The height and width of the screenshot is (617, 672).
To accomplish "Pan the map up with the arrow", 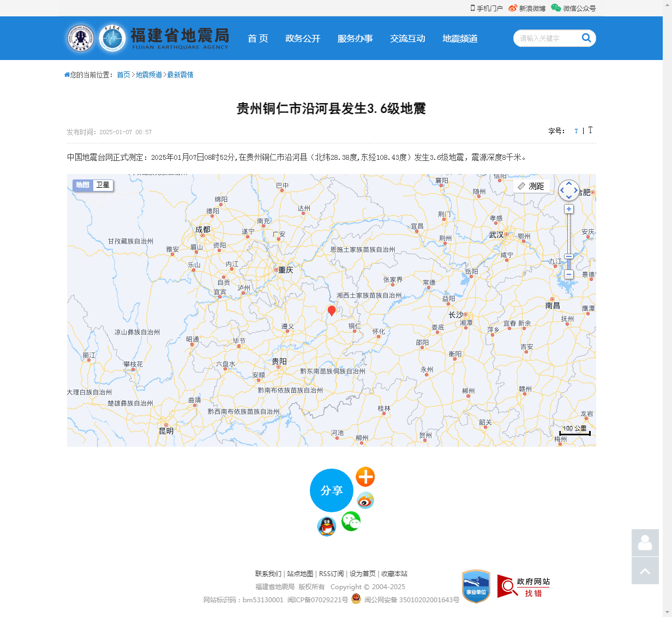I will 569,184.
